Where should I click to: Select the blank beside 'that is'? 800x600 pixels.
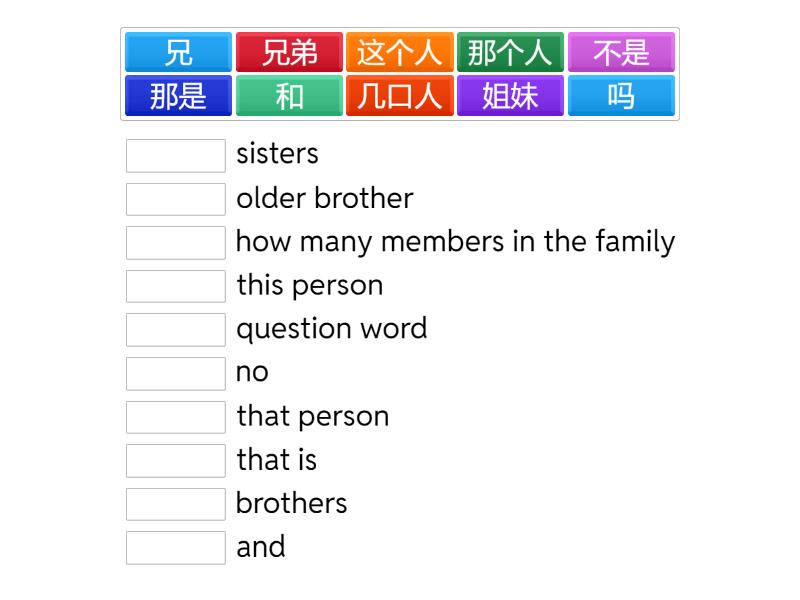[176, 460]
